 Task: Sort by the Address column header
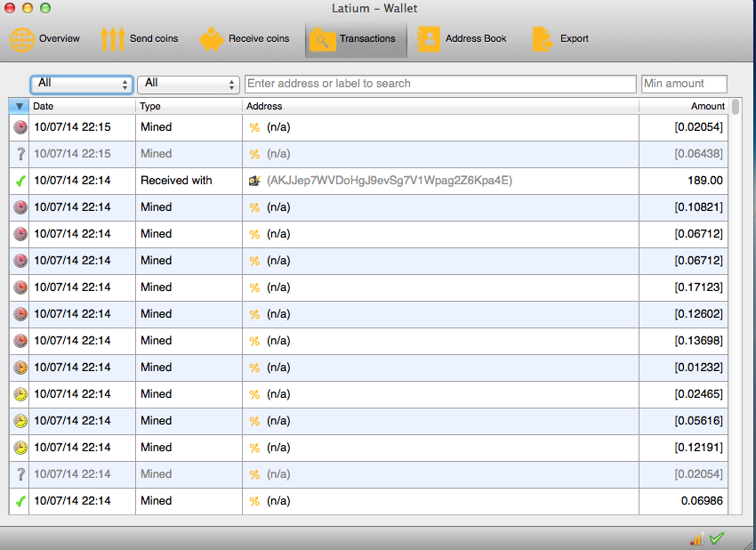click(x=440, y=106)
